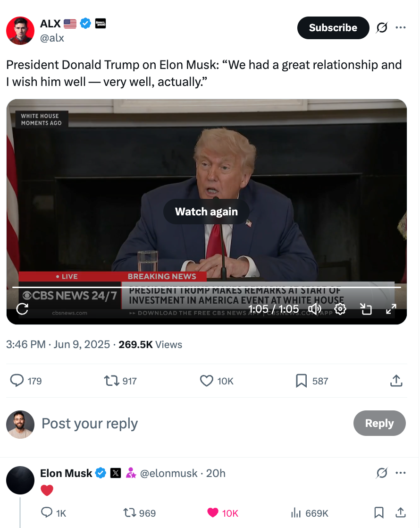Mute the video audio
Viewport: 420px width, 528px height.
click(x=314, y=309)
